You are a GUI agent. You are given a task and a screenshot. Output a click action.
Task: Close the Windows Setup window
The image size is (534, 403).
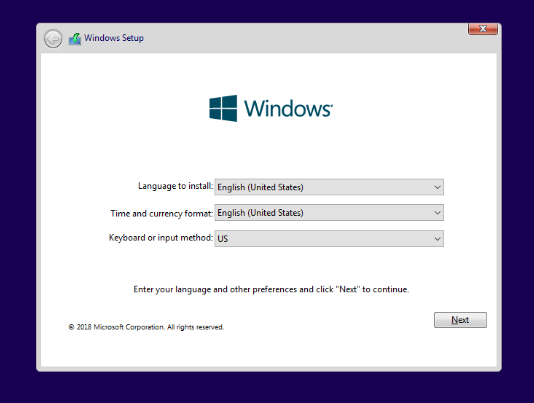[483, 29]
